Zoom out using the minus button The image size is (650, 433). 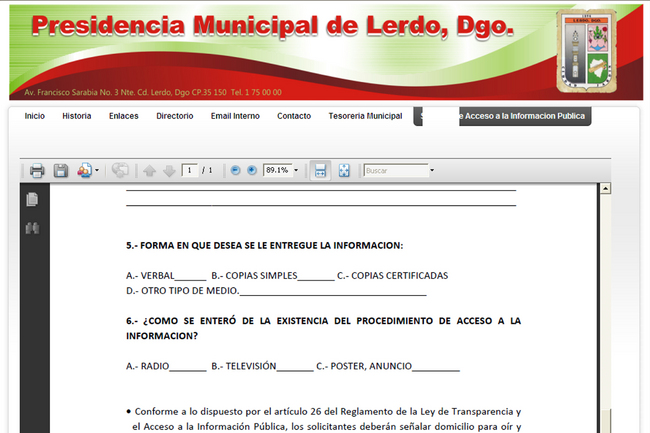[236, 171]
